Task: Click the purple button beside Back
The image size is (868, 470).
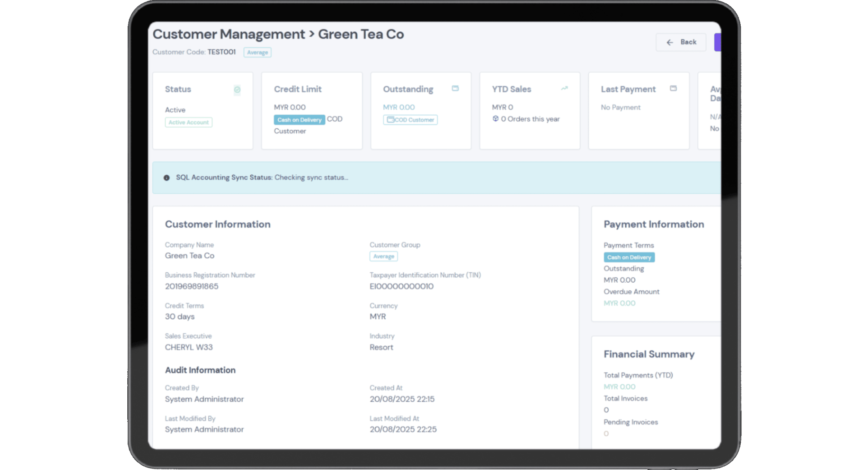Action: tap(718, 42)
